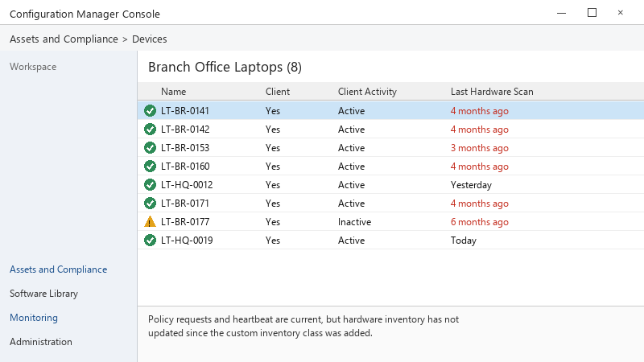Click warning triangle icon for LT-BR-0177
Viewport: 644px width, 362px height.
tap(150, 222)
